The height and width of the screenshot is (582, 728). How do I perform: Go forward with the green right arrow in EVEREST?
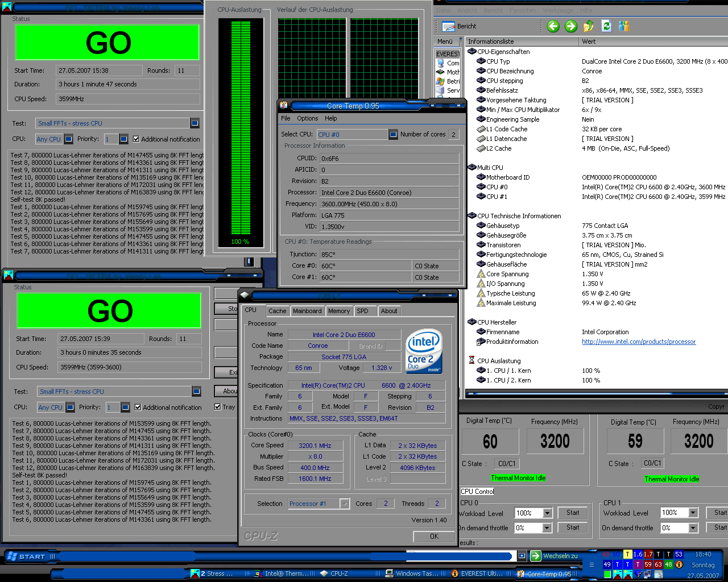(x=570, y=26)
